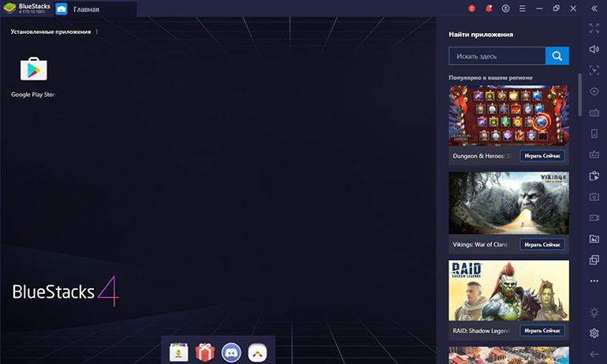Toggle fullscreen mode with the sidebar arrows icon
The height and width of the screenshot is (364, 607).
pos(594,28)
